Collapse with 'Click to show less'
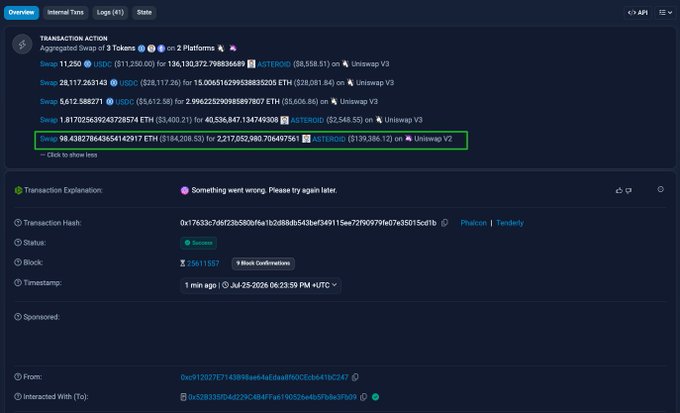The image size is (680, 413). click(x=69, y=155)
